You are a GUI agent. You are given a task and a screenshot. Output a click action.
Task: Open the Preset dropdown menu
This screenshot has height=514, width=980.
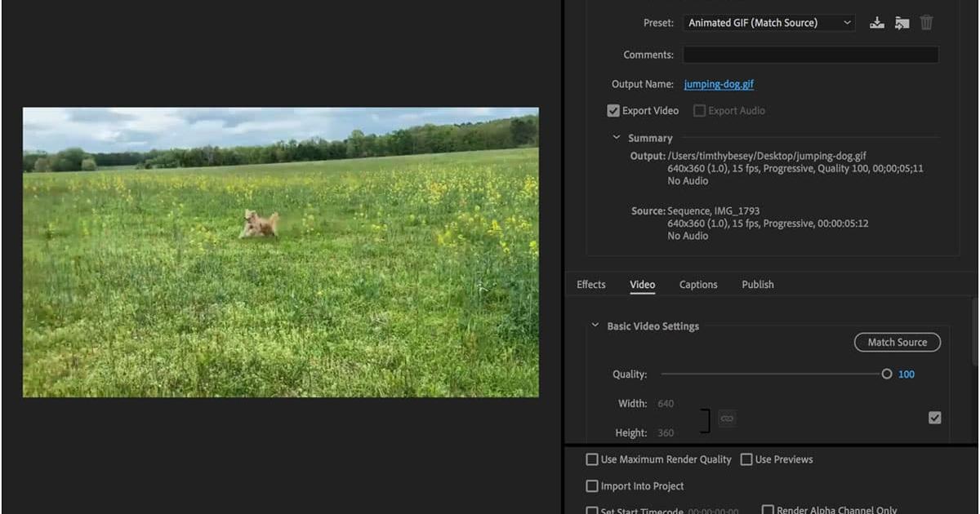click(x=768, y=23)
